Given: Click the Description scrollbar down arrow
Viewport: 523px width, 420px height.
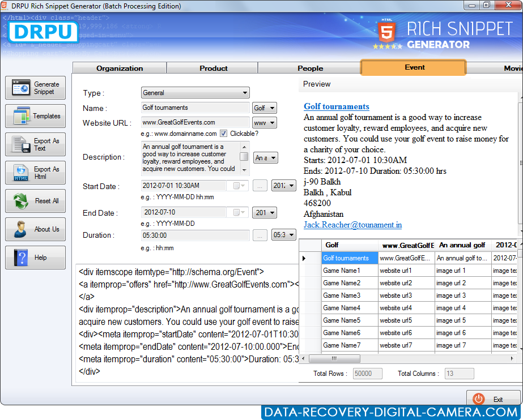Looking at the screenshot, I should (244, 170).
